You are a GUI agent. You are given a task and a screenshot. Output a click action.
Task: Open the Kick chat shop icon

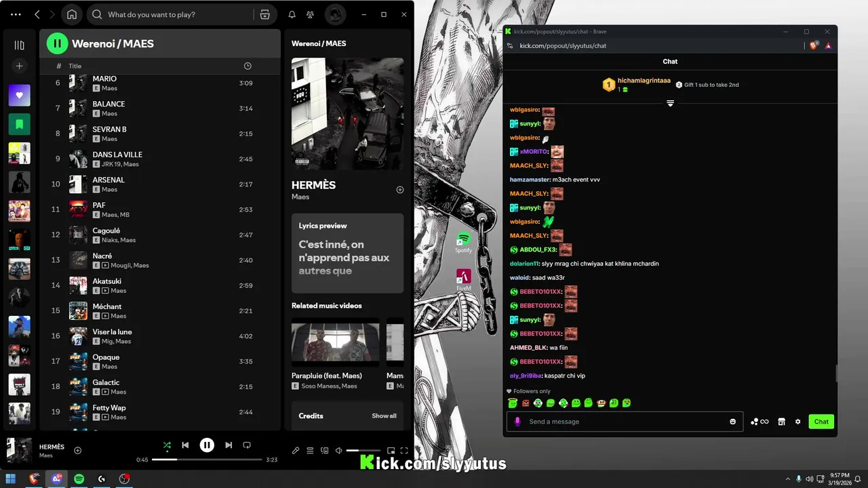[781, 422]
